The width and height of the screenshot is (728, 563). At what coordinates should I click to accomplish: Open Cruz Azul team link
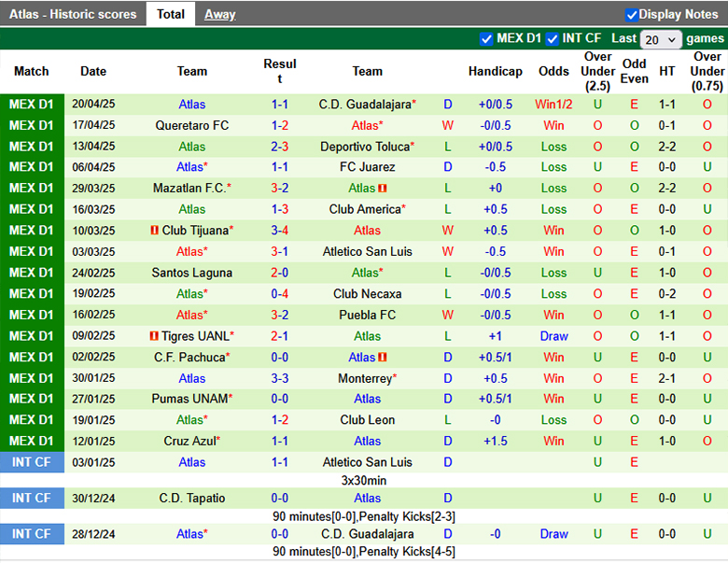189,442
